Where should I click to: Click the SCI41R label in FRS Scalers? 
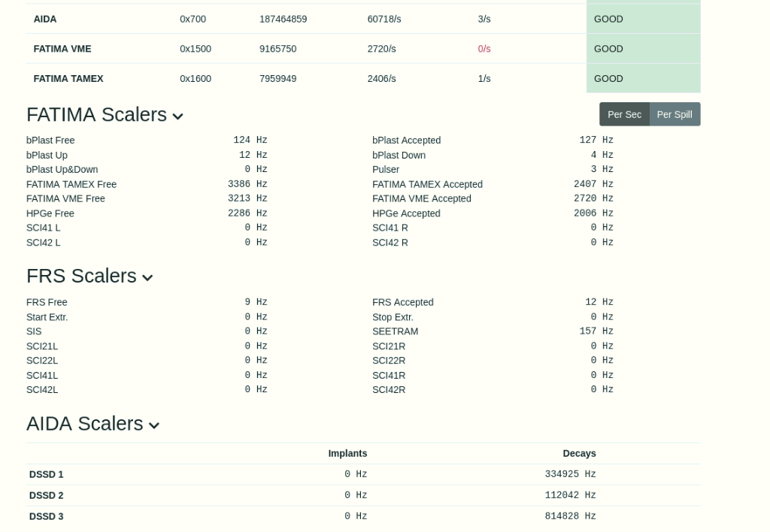(389, 375)
